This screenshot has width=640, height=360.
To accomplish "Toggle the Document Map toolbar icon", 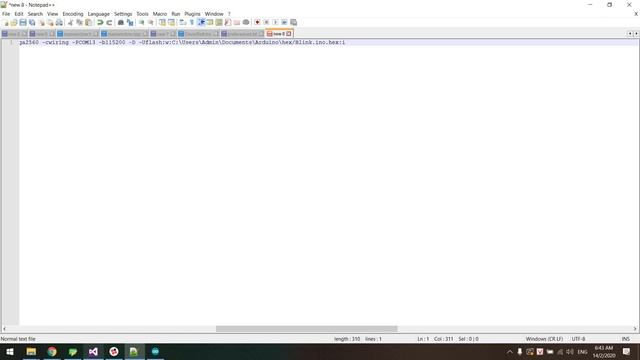I will (219, 22).
